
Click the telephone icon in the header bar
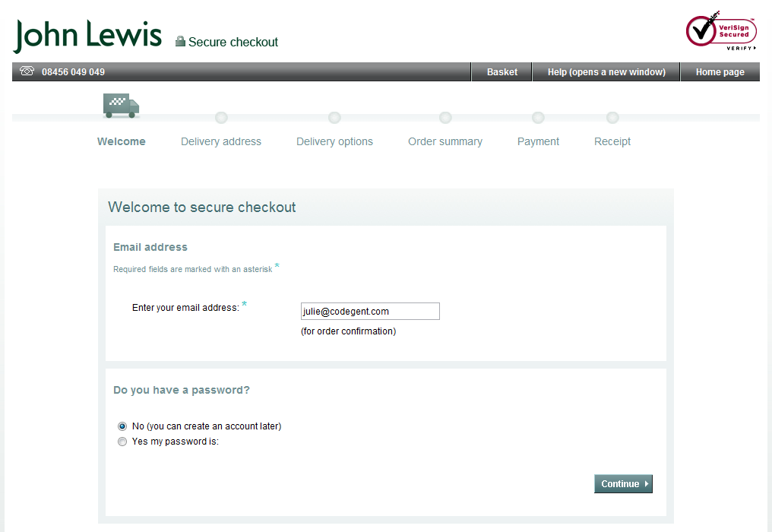point(27,71)
